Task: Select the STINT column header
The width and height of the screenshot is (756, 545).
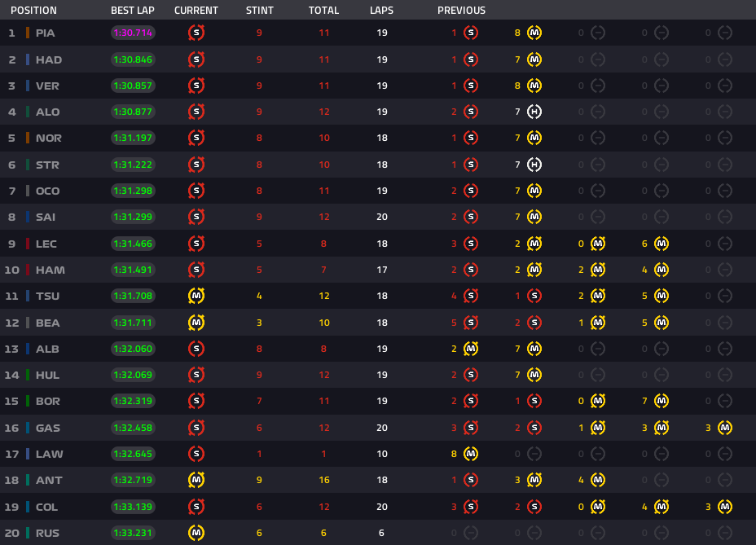Action: coord(259,11)
